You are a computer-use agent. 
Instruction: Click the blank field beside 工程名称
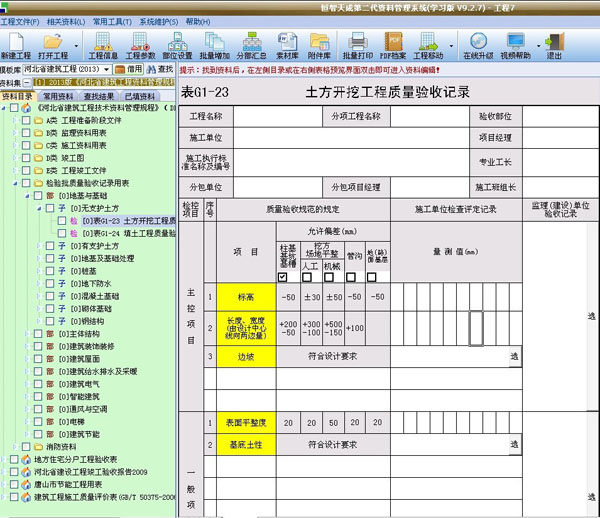[x=278, y=116]
